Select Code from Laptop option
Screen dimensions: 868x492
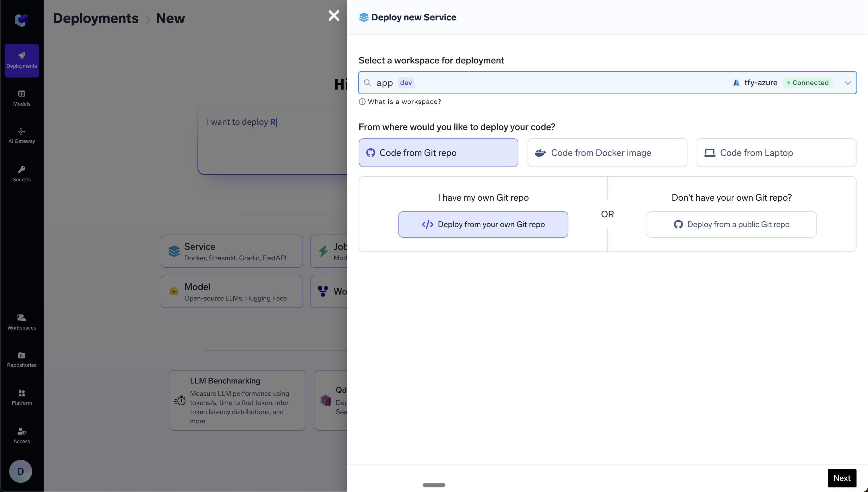(x=776, y=153)
